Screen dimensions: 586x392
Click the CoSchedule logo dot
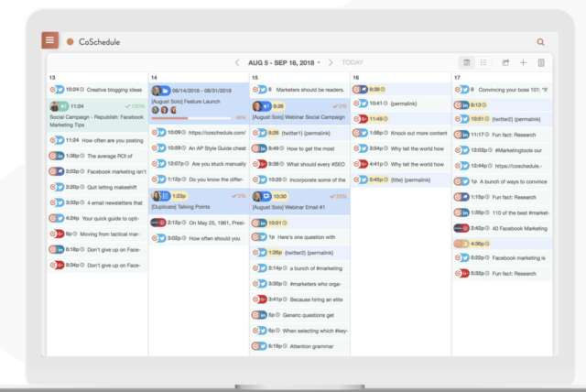coord(70,42)
